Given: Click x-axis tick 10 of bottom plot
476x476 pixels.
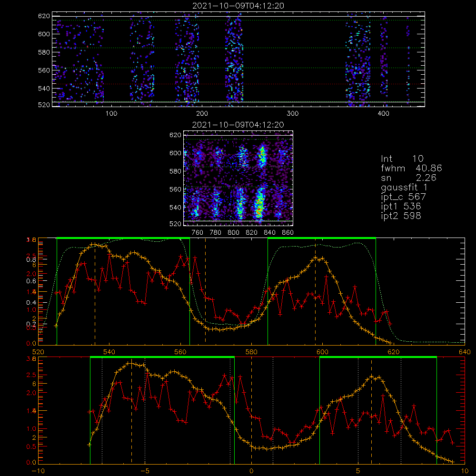Looking at the screenshot, I should point(465,471).
